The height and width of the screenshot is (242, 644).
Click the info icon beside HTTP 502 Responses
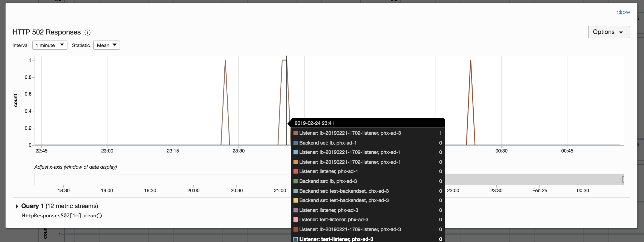87,33
